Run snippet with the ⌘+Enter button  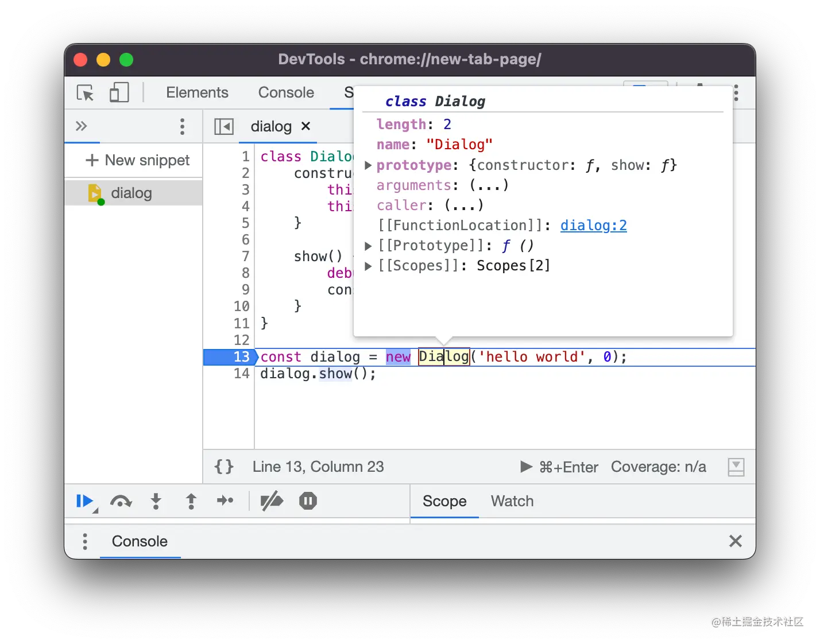click(559, 467)
